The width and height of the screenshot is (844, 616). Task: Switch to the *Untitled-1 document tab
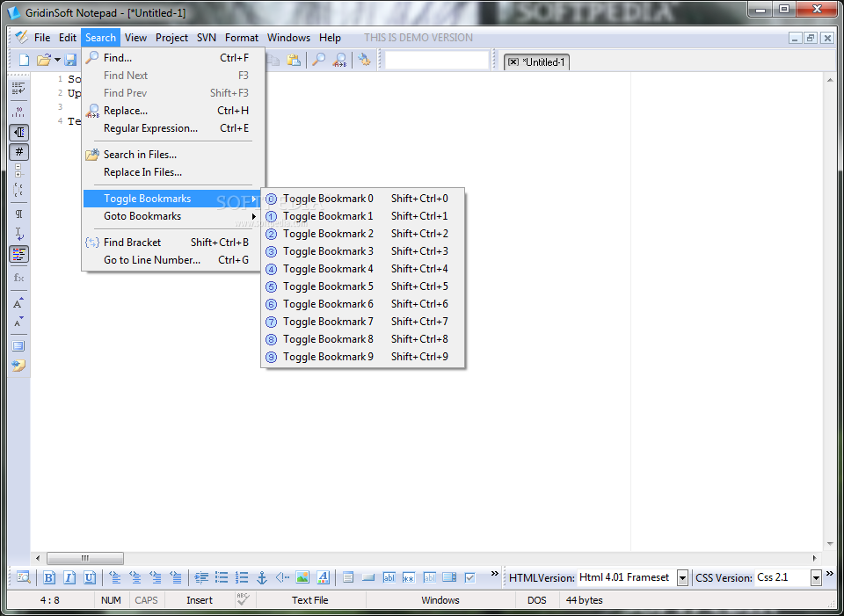[543, 62]
